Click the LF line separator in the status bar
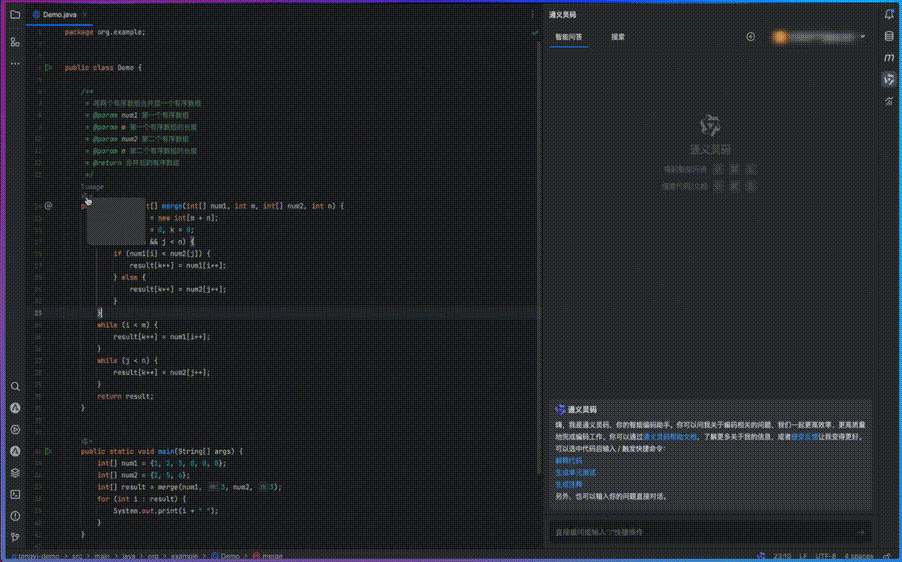Image resolution: width=902 pixels, height=562 pixels. click(803, 556)
